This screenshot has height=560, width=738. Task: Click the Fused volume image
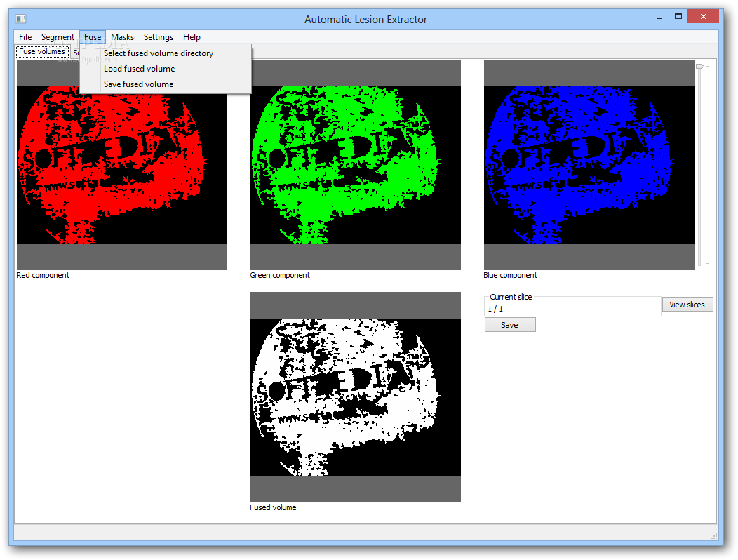tap(356, 397)
